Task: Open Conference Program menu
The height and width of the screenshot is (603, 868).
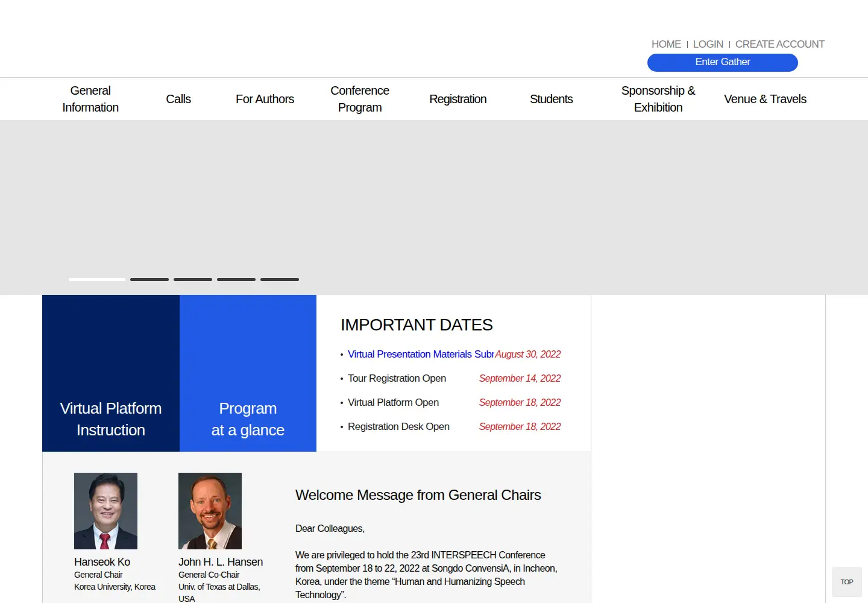Action: point(360,99)
